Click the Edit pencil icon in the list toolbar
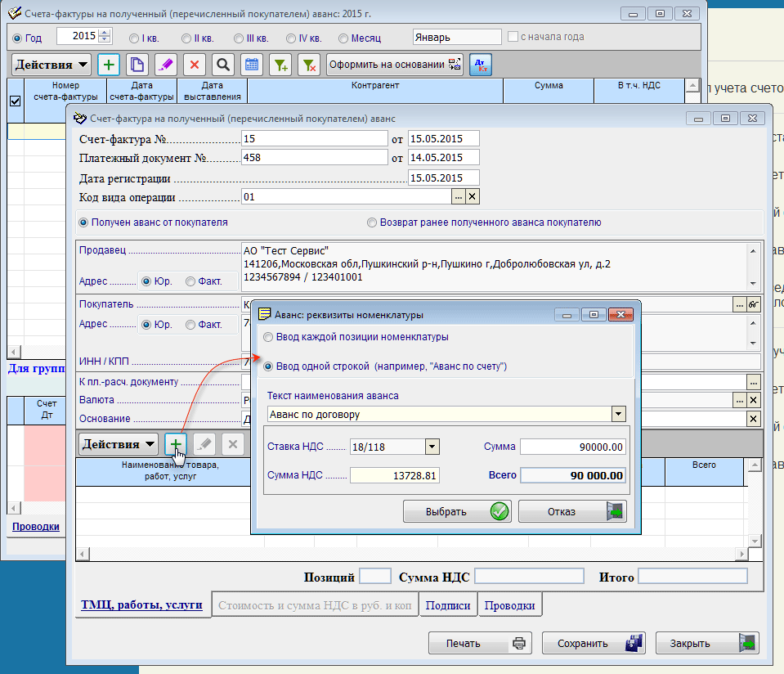Screen dimensions: 784x674 (165, 65)
